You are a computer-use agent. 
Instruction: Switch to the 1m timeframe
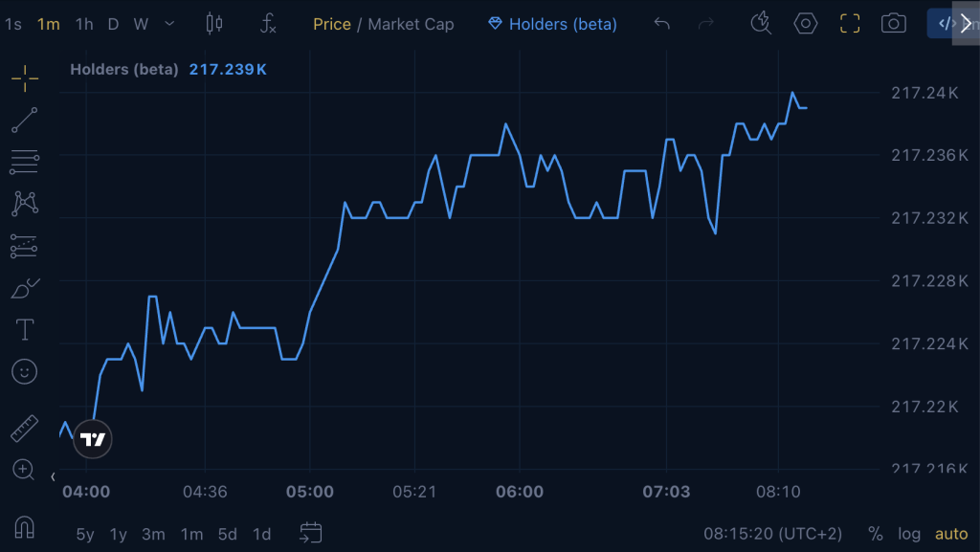(x=48, y=24)
